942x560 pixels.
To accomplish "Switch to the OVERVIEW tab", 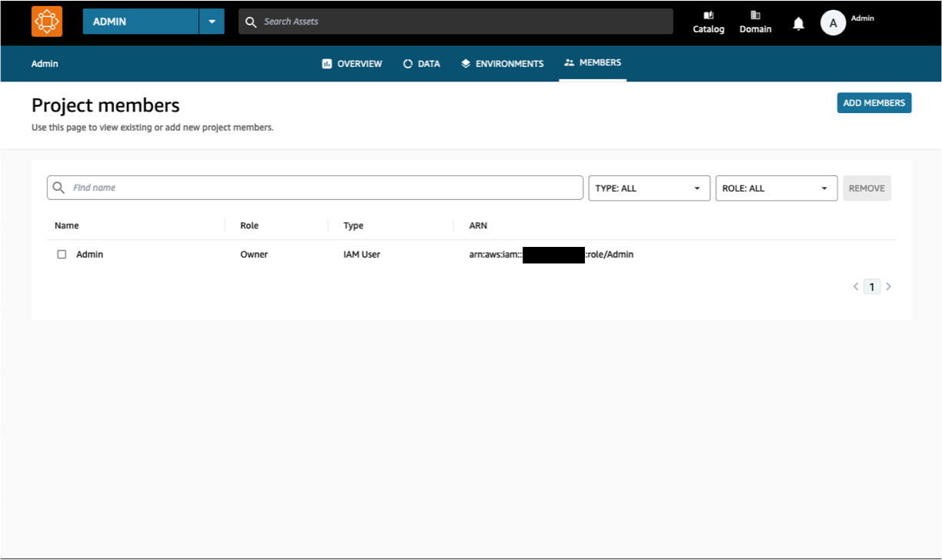I will click(x=352, y=64).
